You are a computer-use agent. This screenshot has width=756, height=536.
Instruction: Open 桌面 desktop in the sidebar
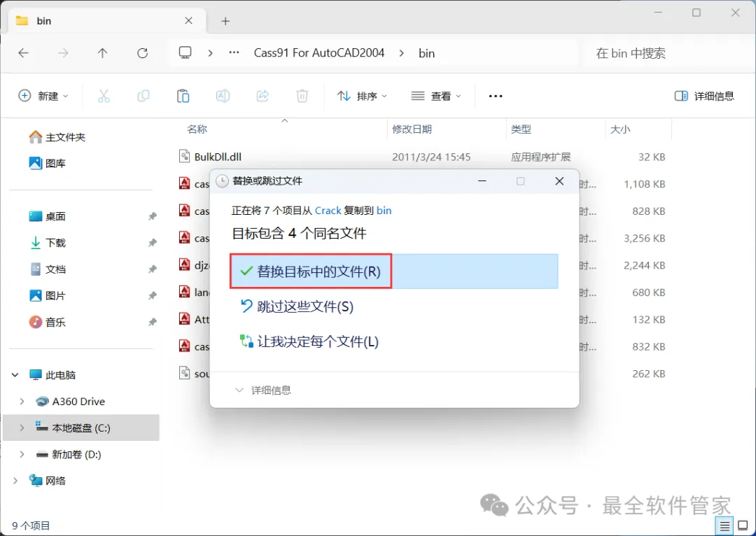point(48,216)
